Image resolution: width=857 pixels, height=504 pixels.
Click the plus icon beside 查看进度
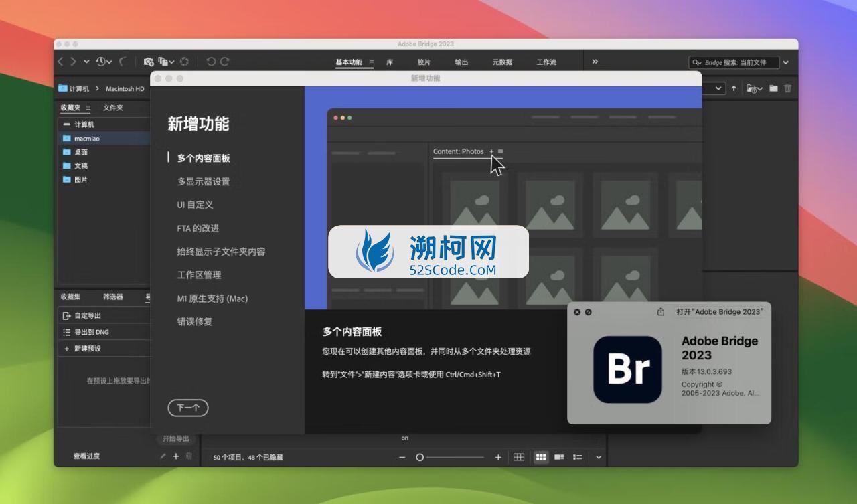[x=176, y=456]
